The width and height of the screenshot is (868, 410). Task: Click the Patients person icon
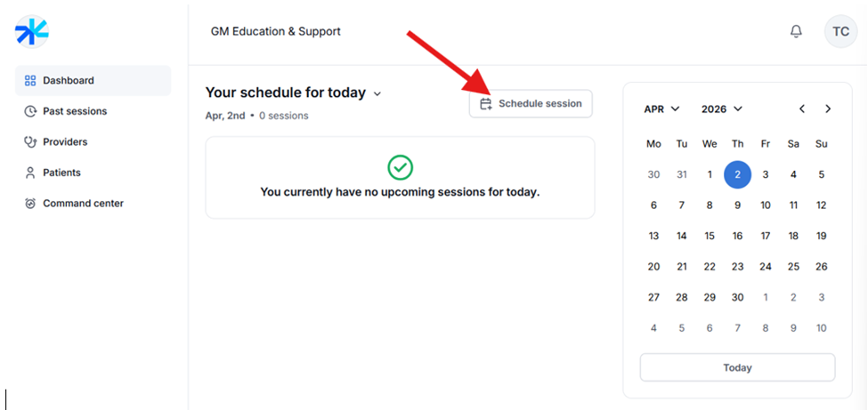30,173
